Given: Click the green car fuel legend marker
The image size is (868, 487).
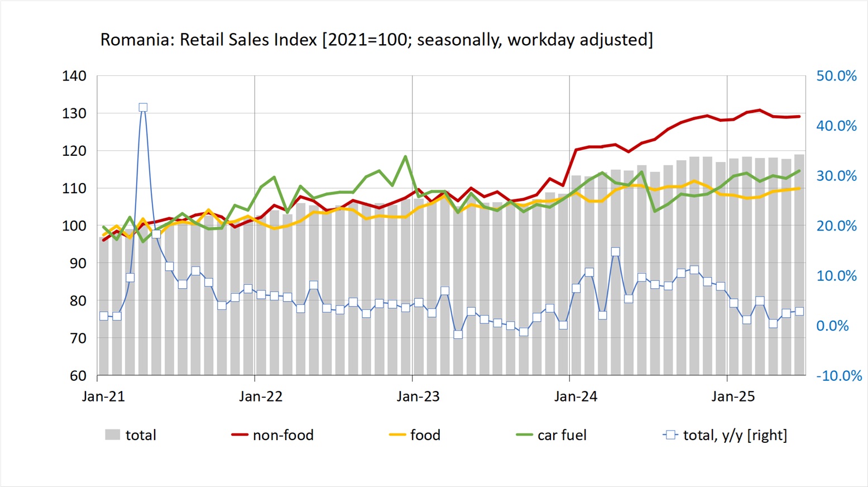Looking at the screenshot, I should point(525,435).
